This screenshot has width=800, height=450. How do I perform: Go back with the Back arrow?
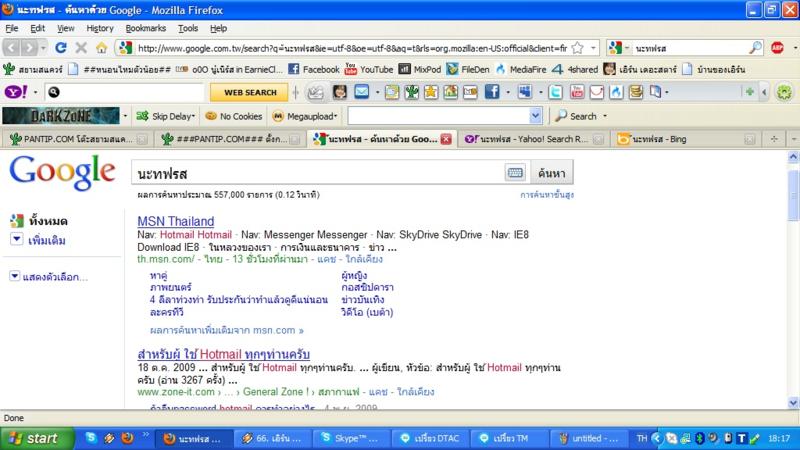(11, 48)
